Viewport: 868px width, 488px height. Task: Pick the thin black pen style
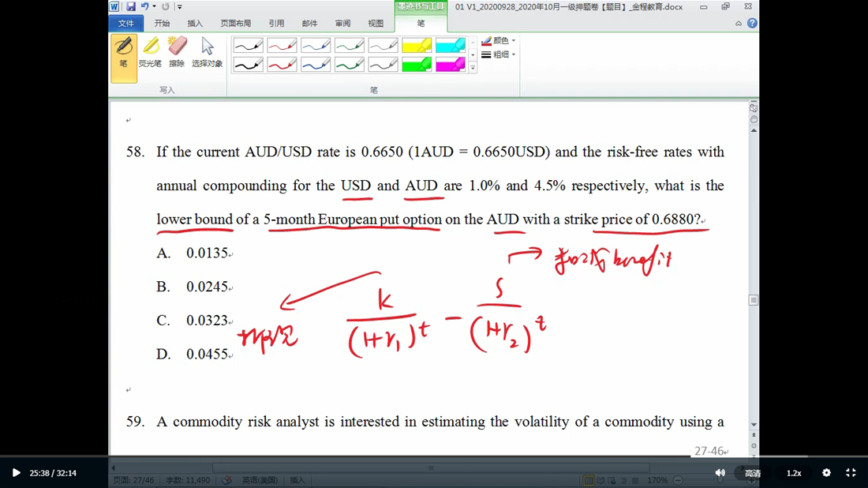tap(248, 46)
